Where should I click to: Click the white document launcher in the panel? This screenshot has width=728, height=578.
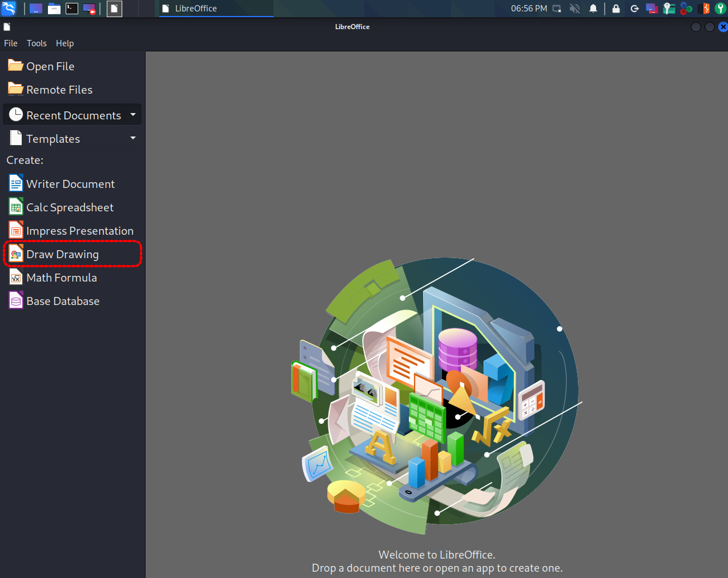click(114, 9)
